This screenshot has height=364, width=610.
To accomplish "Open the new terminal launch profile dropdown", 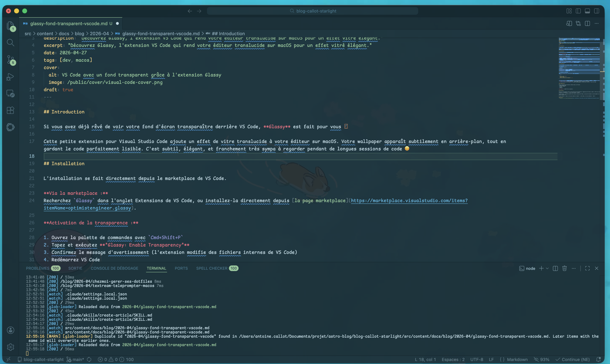I will coord(547,268).
